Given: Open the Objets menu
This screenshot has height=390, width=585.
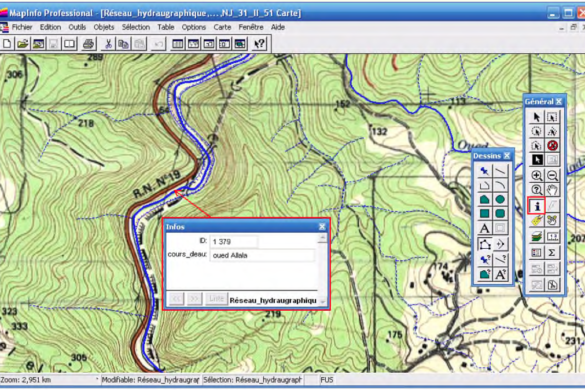Looking at the screenshot, I should point(104,27).
